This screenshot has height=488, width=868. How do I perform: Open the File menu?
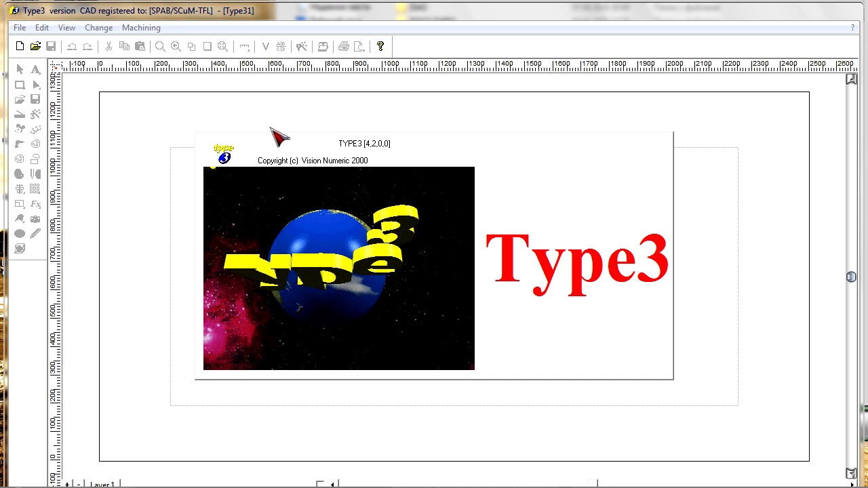coord(20,28)
